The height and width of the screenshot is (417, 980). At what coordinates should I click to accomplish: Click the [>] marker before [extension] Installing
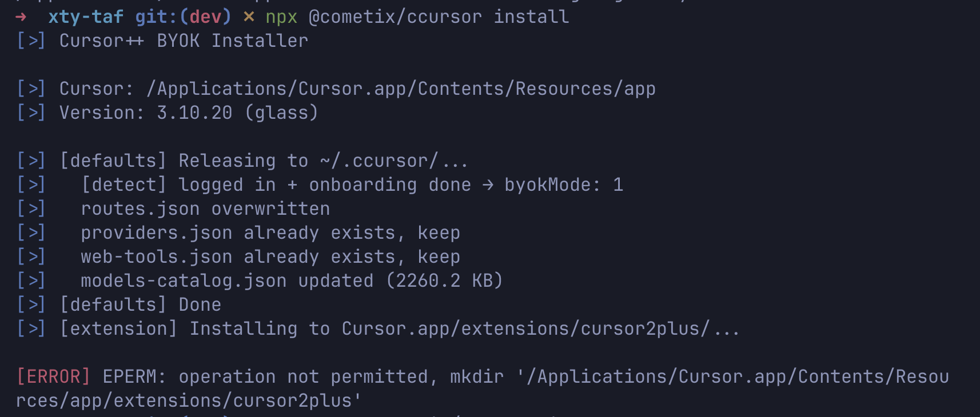(31, 329)
